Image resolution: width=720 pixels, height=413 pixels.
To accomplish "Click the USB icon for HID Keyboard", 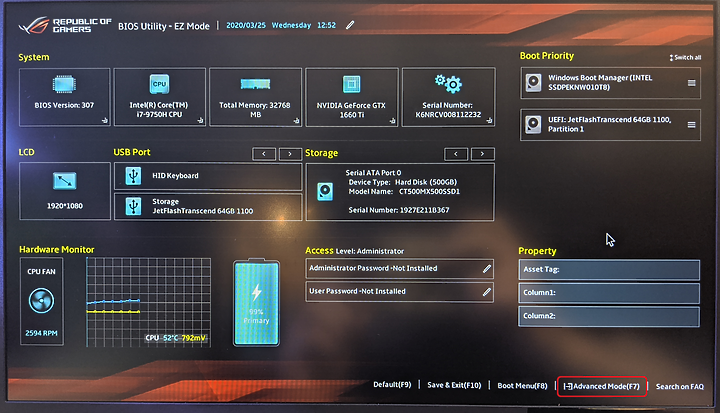I will [x=134, y=175].
